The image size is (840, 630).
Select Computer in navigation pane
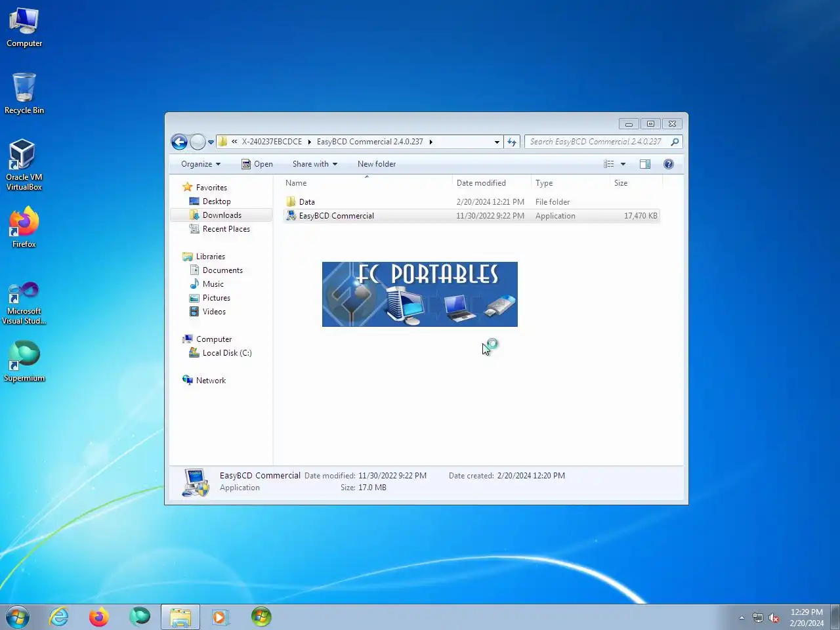pos(213,339)
